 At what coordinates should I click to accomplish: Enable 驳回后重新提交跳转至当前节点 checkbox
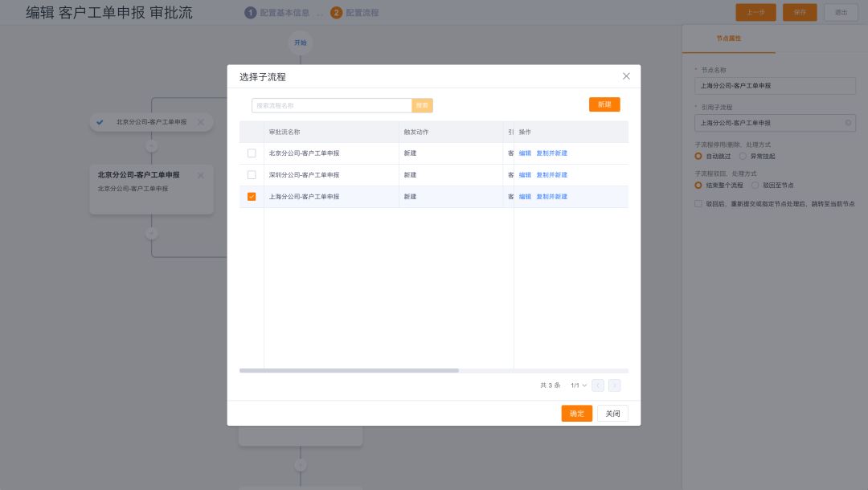[x=698, y=203]
